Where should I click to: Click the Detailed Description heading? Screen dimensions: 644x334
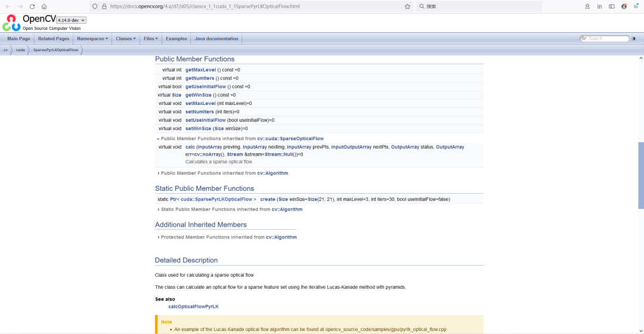click(x=186, y=261)
